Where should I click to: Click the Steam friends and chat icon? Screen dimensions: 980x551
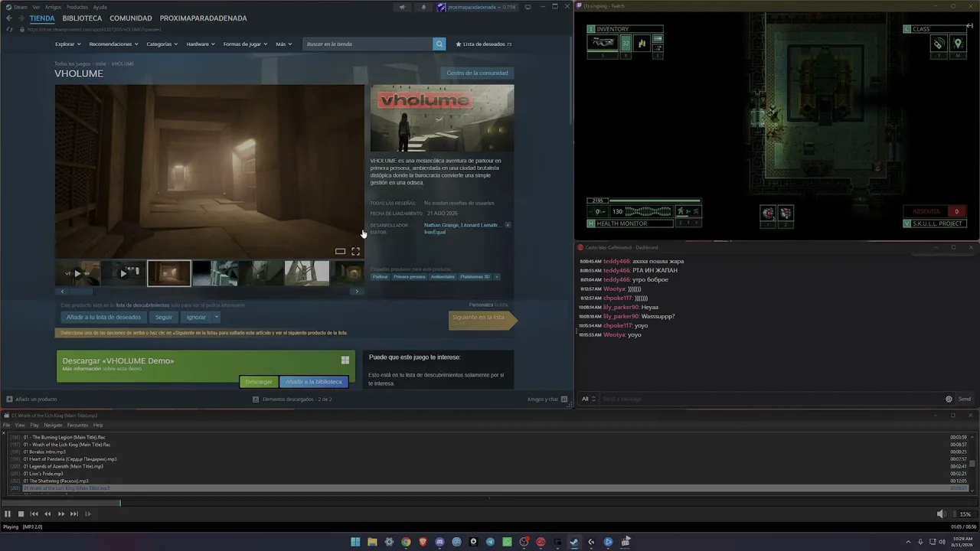pos(564,399)
